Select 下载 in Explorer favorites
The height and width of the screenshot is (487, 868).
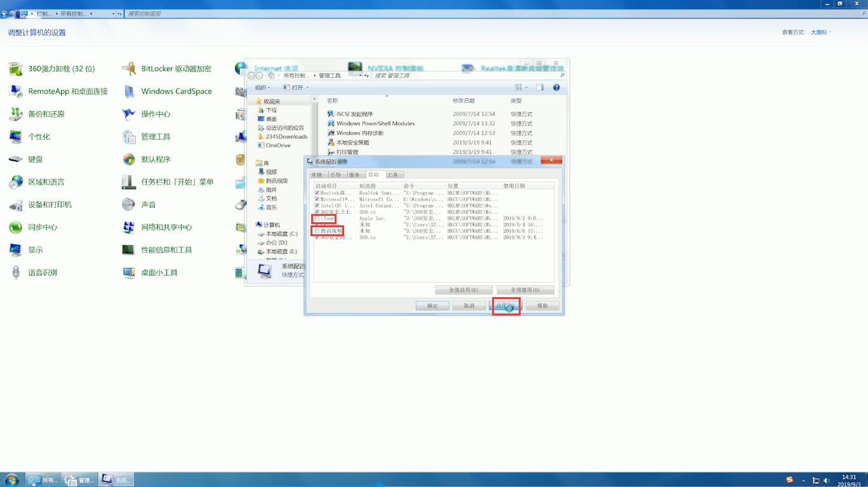click(x=267, y=110)
